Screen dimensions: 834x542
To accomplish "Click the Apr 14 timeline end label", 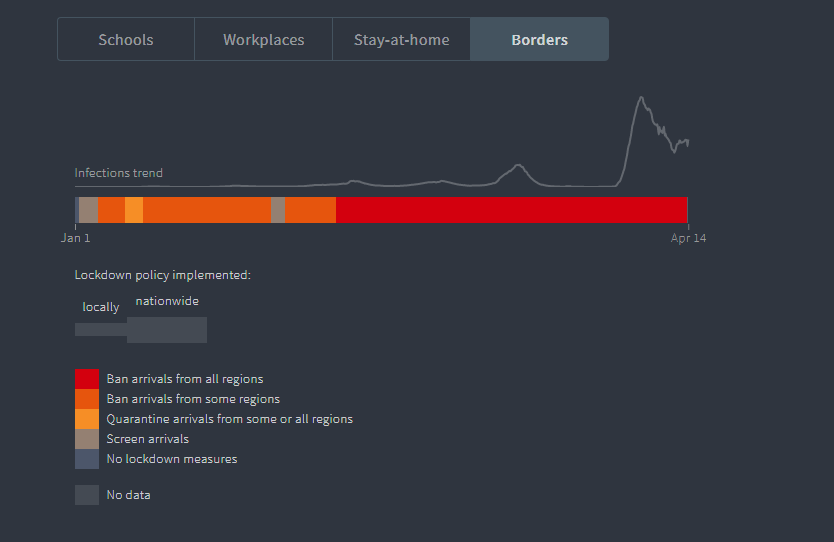I will coord(688,238).
